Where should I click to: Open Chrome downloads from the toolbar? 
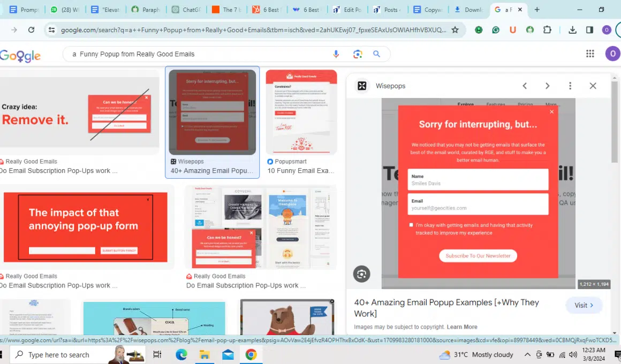tap(572, 30)
